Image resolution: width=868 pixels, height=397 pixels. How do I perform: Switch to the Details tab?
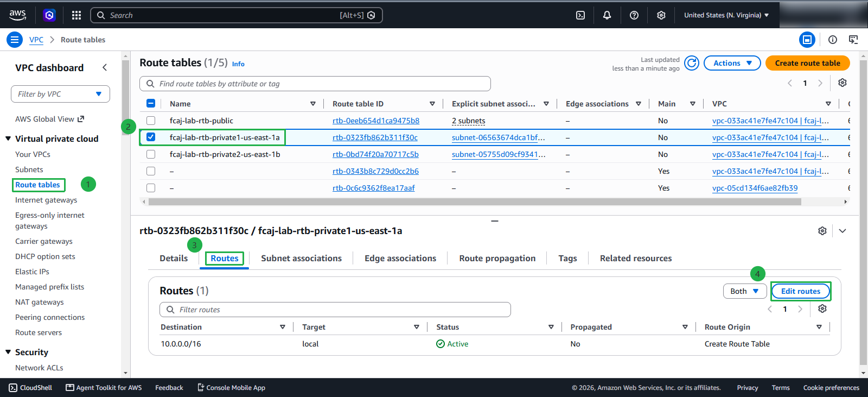coord(174,259)
